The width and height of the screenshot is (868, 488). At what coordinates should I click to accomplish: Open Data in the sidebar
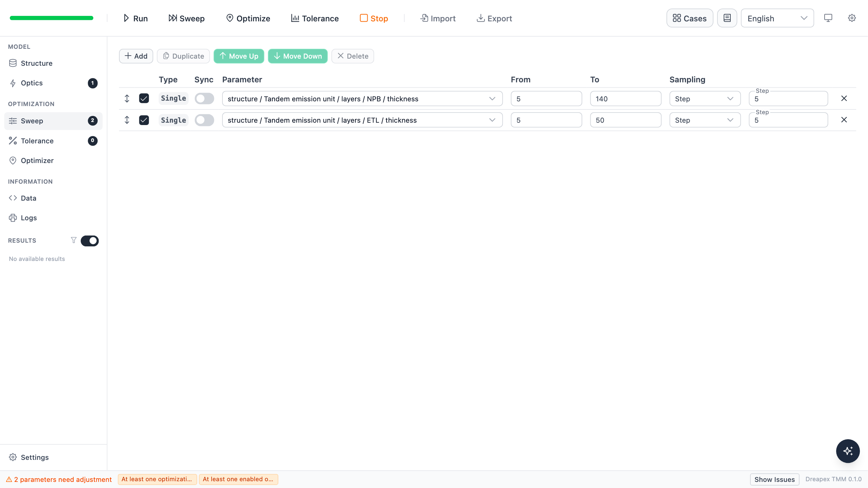point(53,198)
